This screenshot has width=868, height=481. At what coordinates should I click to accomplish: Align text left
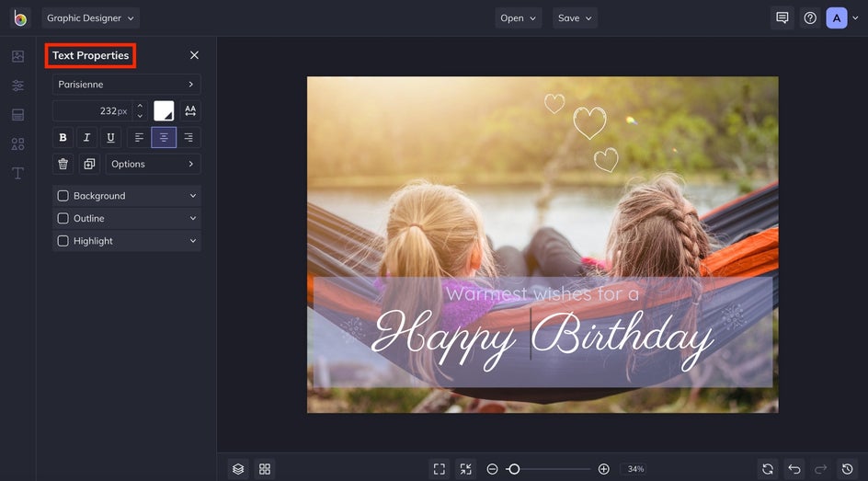coord(139,137)
